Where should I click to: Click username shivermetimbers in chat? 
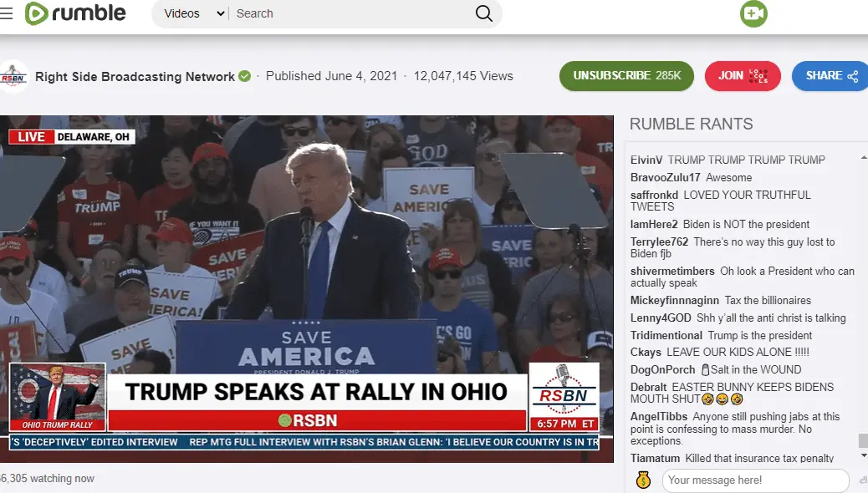coord(672,271)
